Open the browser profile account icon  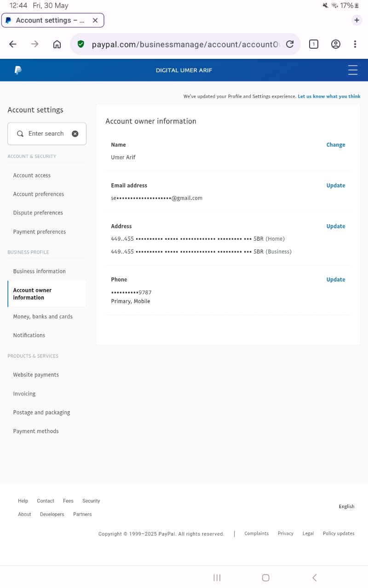tap(336, 44)
